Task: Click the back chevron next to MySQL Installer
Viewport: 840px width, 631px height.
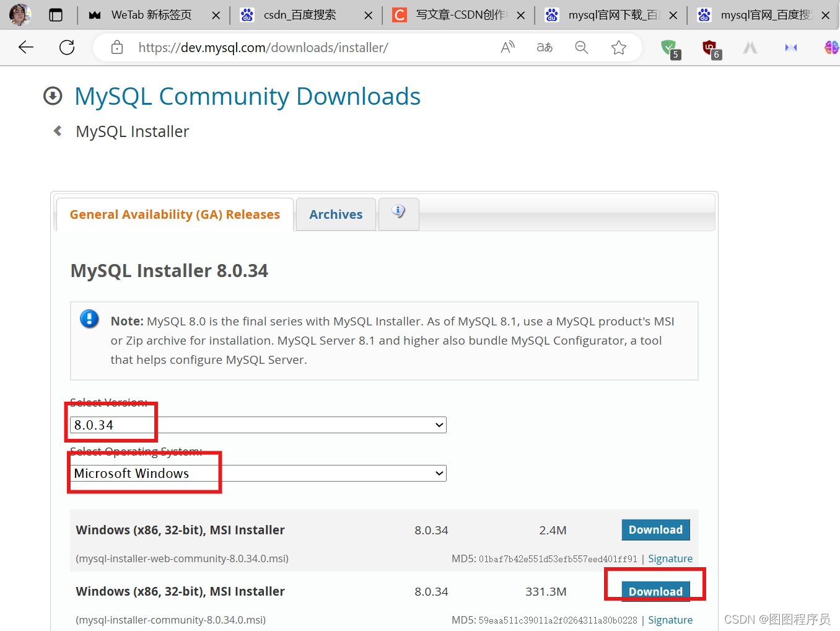Action: [58, 131]
